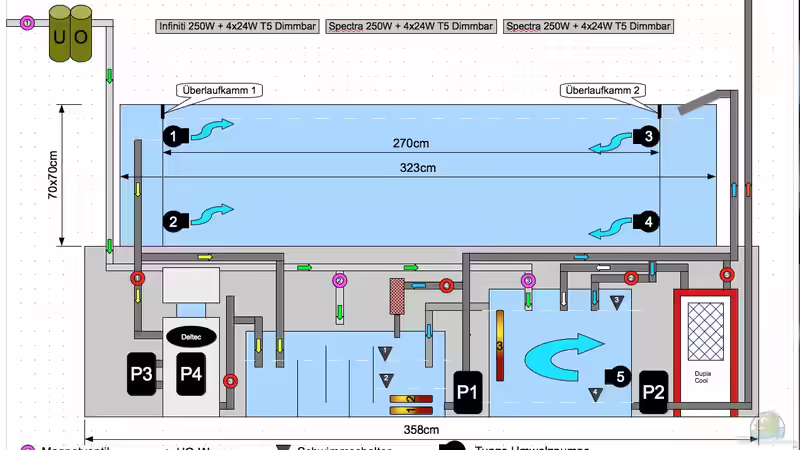Viewport: 800px width, 450px height.
Task: Click the magenta solenoid valve near UO
Action: pos(27,22)
